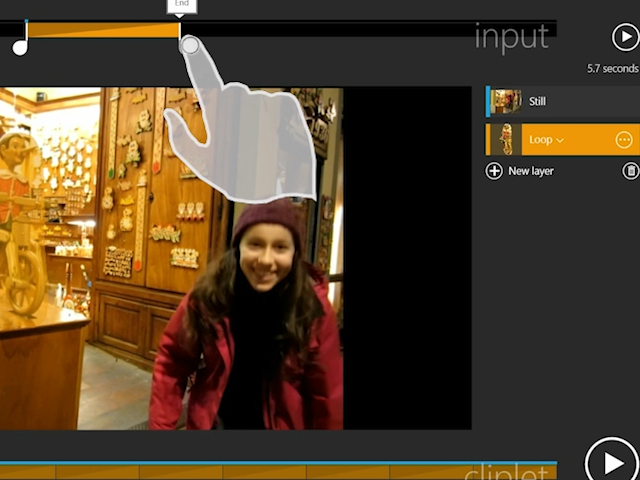Image resolution: width=640 pixels, height=480 pixels.
Task: Click the Still layer thumbnail
Action: [507, 101]
